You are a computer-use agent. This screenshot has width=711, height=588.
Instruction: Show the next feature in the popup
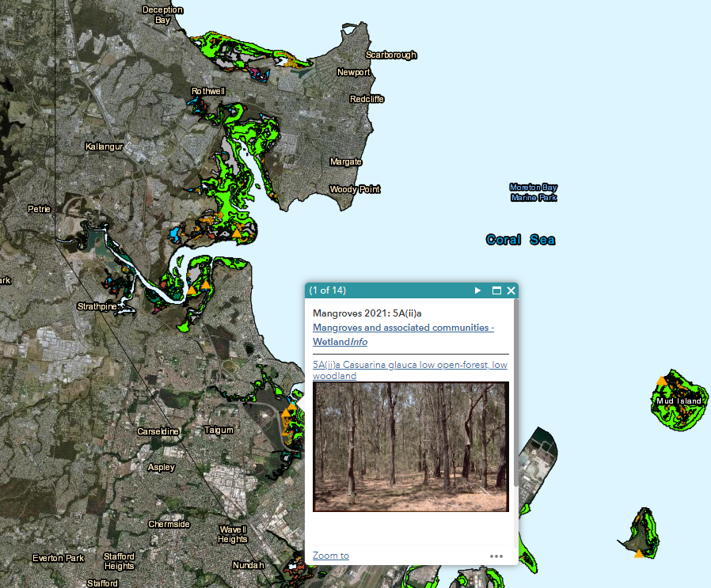pyautogui.click(x=477, y=290)
